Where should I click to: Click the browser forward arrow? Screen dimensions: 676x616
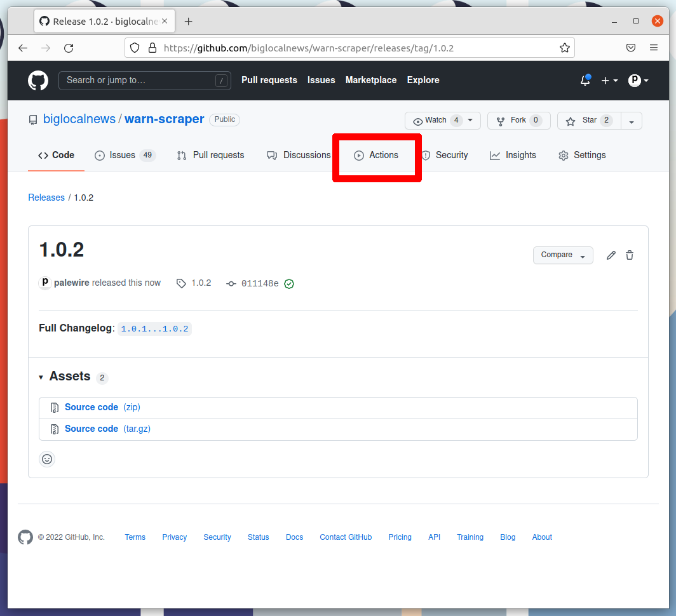pos(46,48)
